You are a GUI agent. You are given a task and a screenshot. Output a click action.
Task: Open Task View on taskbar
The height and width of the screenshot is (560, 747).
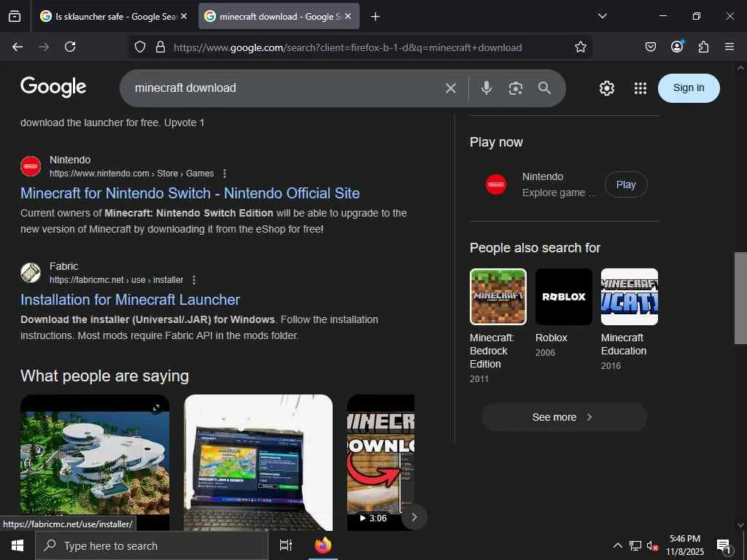285,545
